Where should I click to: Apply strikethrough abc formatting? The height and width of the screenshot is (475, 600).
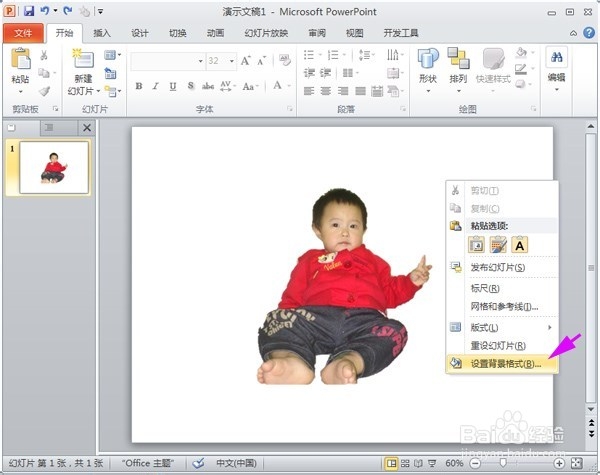(x=208, y=86)
